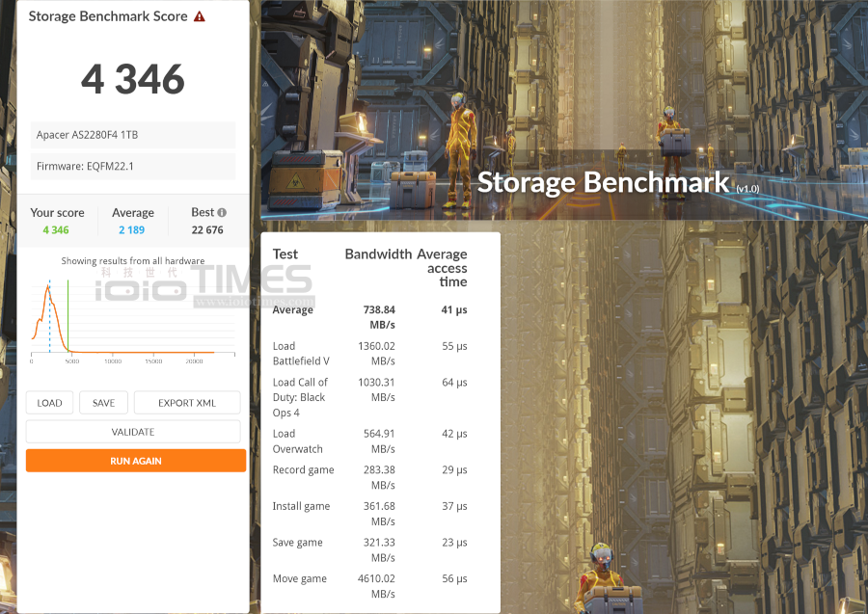This screenshot has width=868, height=614.
Task: Click the 321.33 MB/s bandwidth value
Action: click(379, 549)
